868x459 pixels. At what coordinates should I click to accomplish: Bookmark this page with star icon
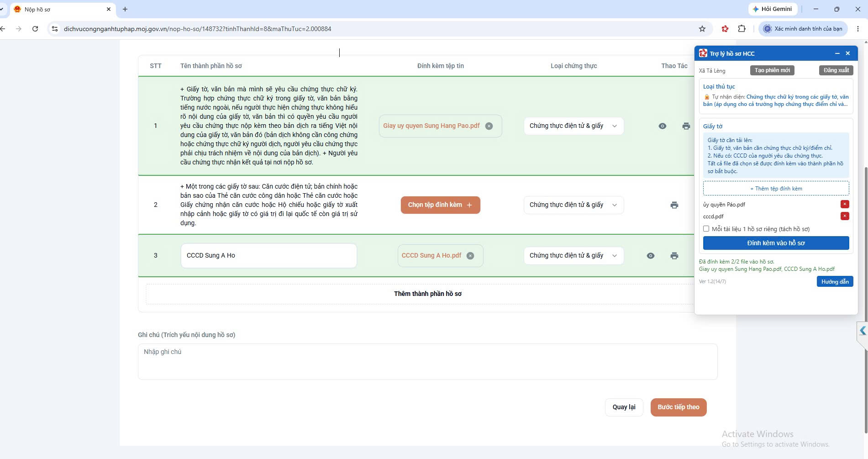[702, 29]
